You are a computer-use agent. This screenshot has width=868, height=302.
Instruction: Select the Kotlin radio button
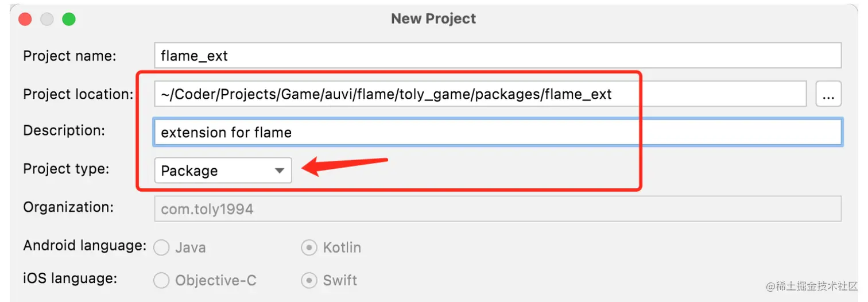309,247
